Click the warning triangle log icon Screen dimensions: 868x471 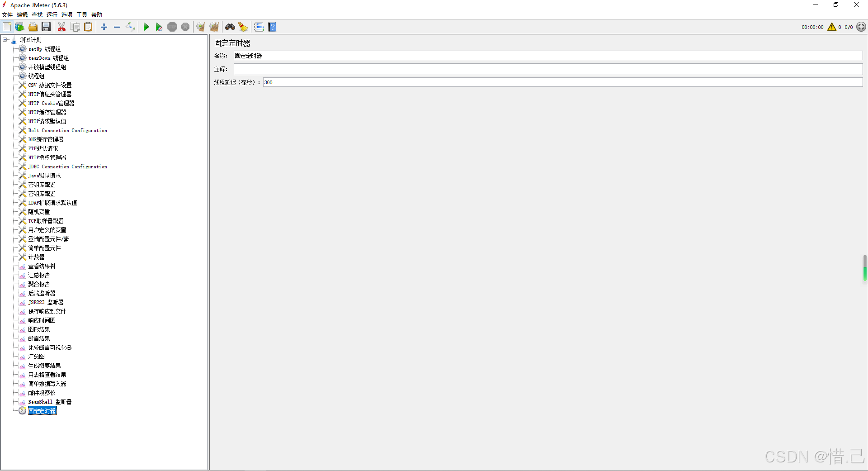(x=832, y=27)
